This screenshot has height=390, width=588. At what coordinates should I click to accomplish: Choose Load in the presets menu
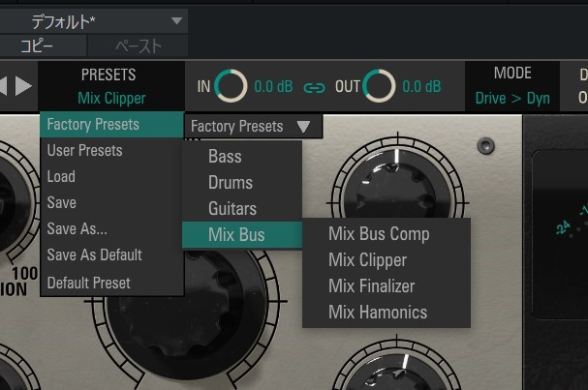pyautogui.click(x=61, y=177)
